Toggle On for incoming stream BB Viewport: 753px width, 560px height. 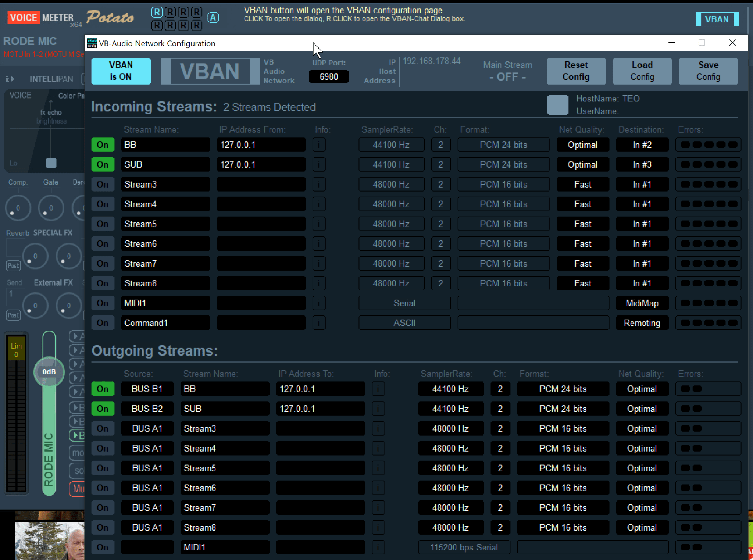tap(103, 145)
